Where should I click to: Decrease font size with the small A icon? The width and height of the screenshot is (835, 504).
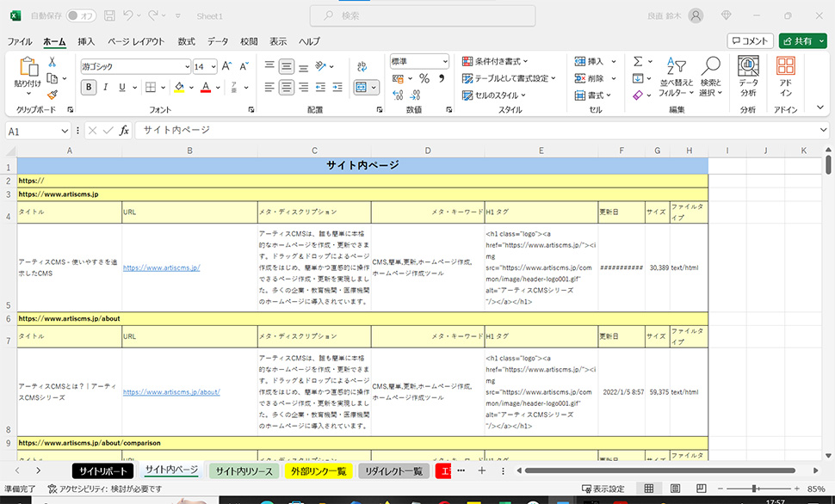(244, 66)
